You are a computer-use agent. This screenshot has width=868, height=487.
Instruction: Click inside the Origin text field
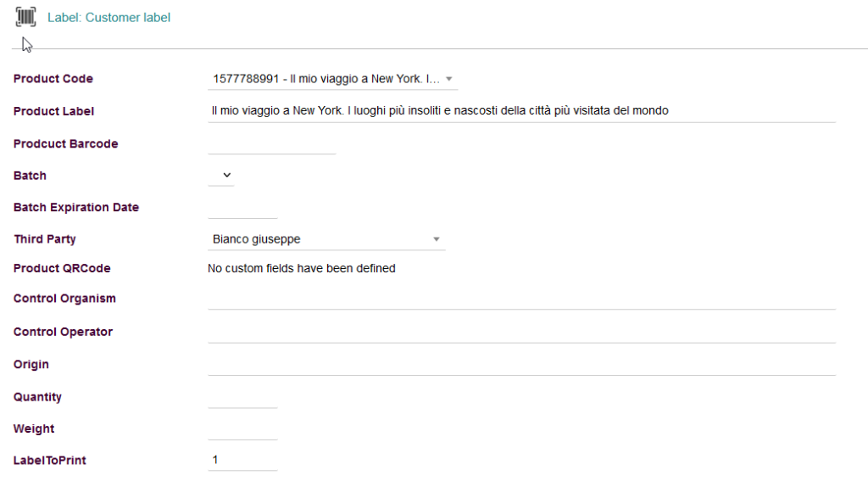521,365
